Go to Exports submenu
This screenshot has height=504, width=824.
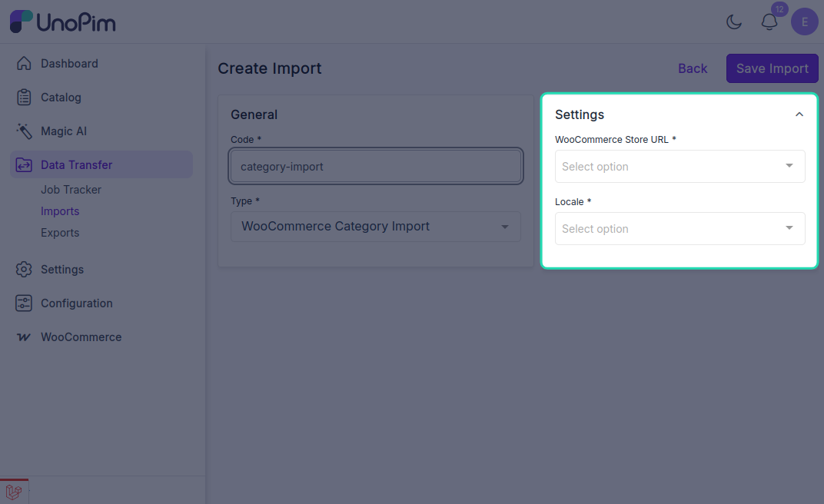tap(60, 233)
